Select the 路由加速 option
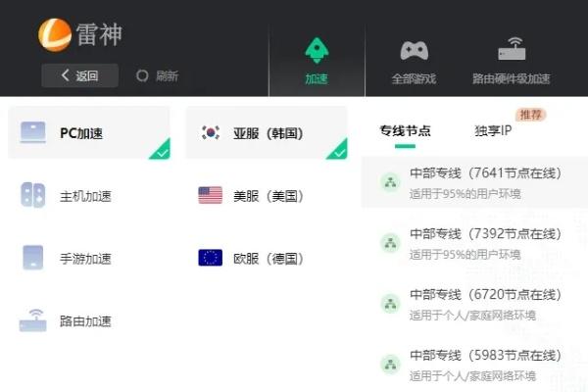The width and height of the screenshot is (588, 392). pyautogui.click(x=89, y=320)
